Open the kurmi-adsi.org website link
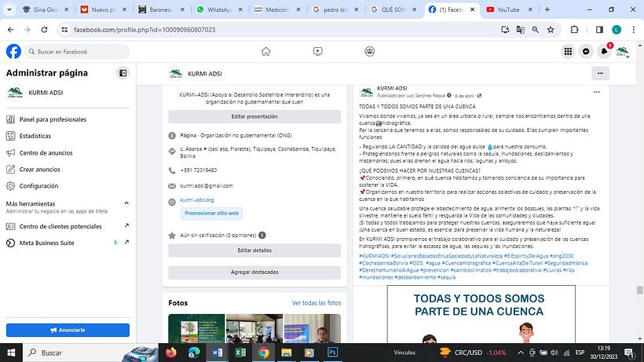Image resolution: width=644 pixels, height=362 pixels. pos(197,200)
